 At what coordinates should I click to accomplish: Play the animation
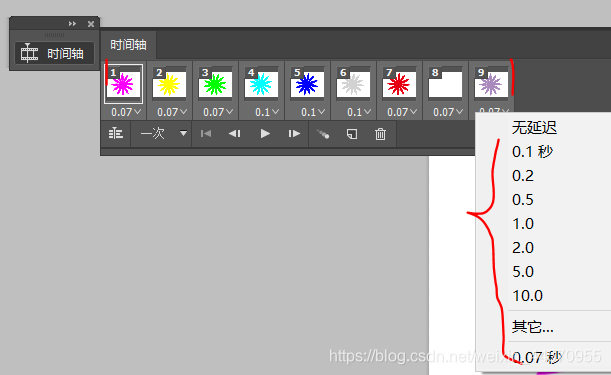265,134
